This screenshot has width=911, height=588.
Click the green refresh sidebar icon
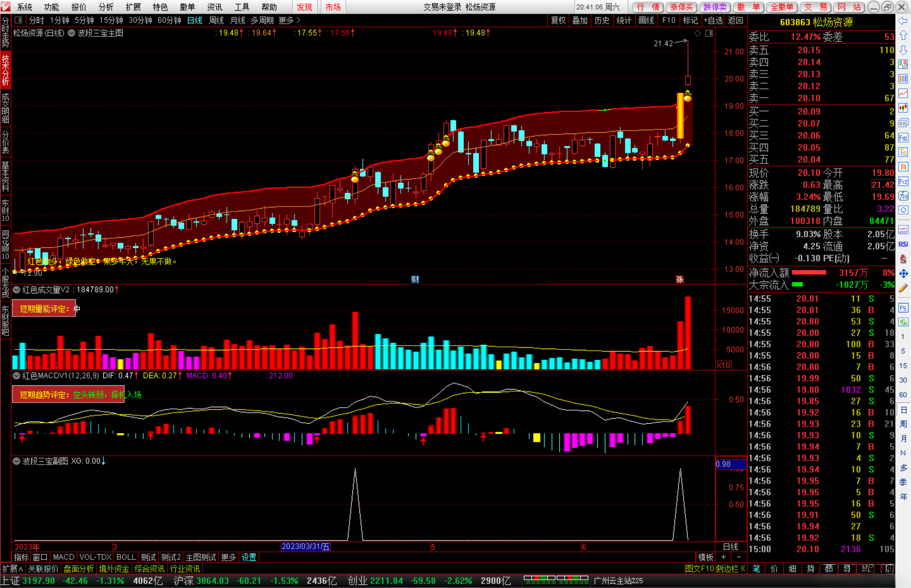903,322
